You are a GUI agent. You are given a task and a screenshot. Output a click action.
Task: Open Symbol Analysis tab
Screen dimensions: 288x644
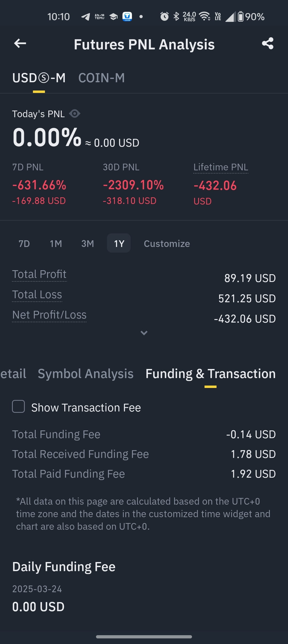click(86, 374)
